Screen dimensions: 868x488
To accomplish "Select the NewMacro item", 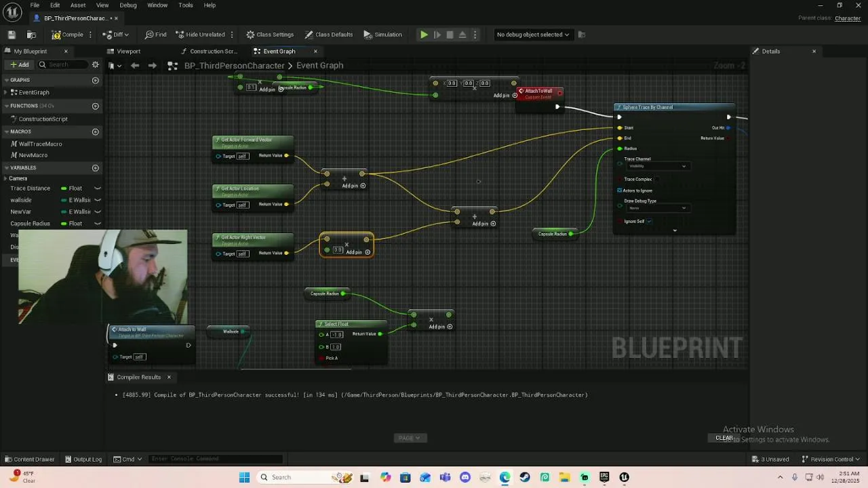I will 33,155.
